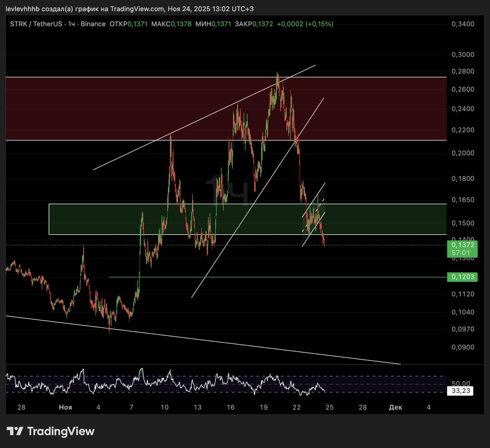Click the STRK / TetherUS symbol title
Screen dimensions: 490x448
pos(36,24)
